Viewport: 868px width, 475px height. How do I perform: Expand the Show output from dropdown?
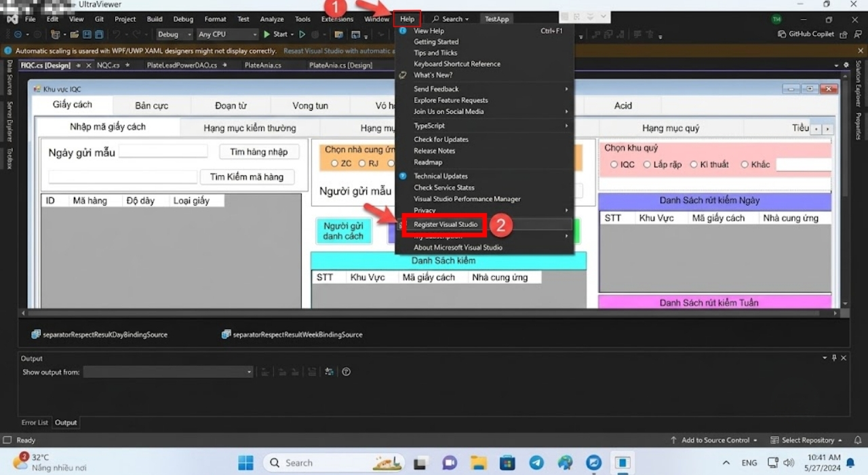(x=167, y=372)
